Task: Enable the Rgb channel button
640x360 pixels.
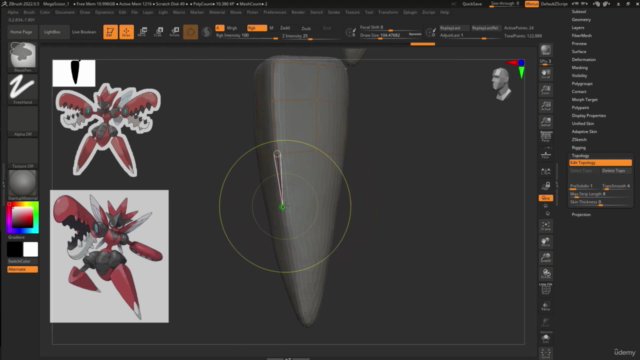Action: tap(257, 28)
